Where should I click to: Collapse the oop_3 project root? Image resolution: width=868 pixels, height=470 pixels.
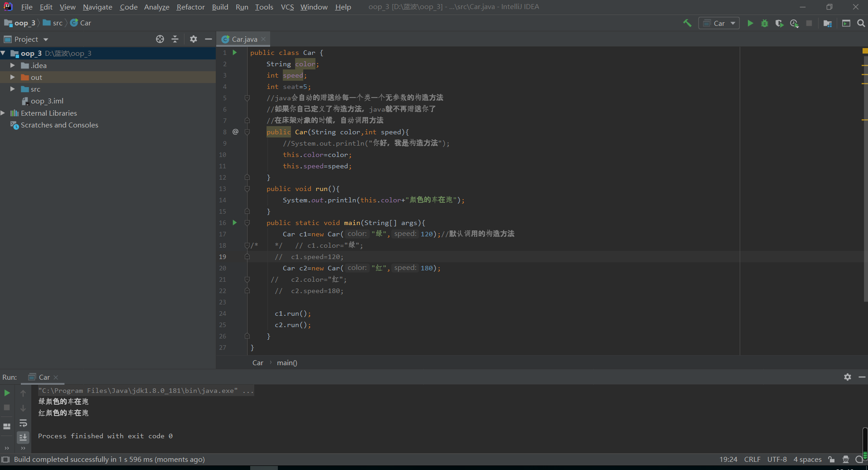coord(3,53)
